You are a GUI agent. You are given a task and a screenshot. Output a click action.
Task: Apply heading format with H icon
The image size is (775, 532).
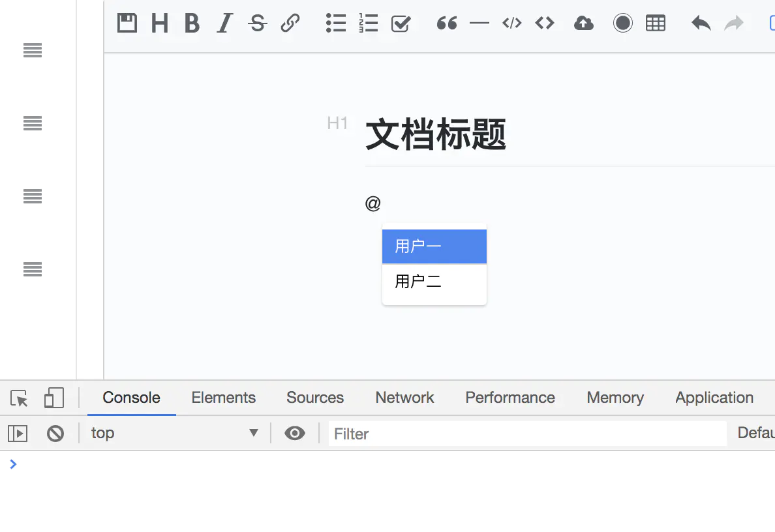click(160, 23)
